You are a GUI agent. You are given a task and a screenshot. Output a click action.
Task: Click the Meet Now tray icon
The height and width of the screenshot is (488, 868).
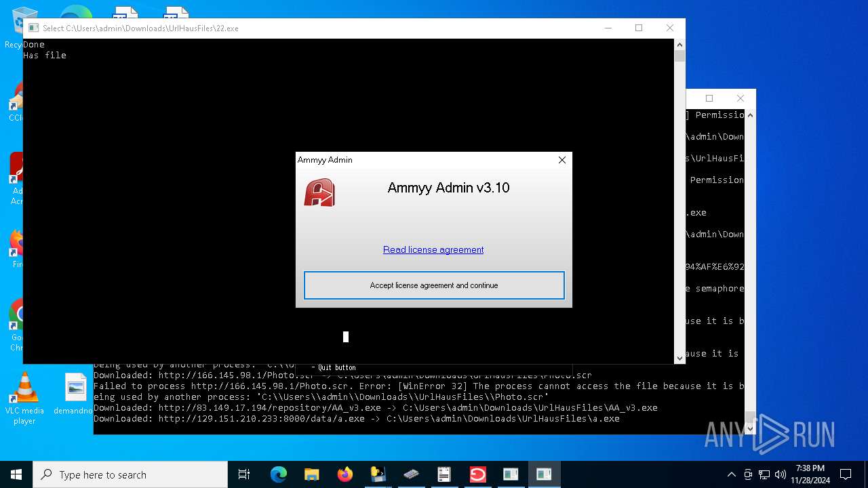(748, 474)
